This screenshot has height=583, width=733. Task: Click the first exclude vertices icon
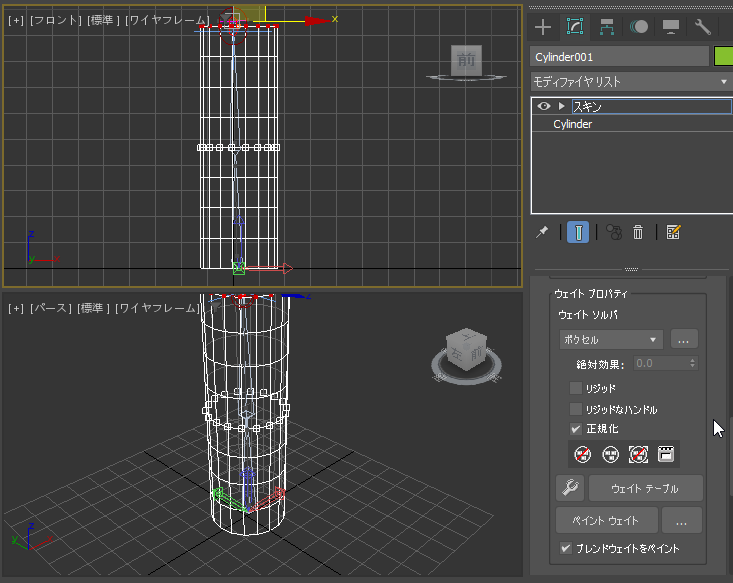582,454
